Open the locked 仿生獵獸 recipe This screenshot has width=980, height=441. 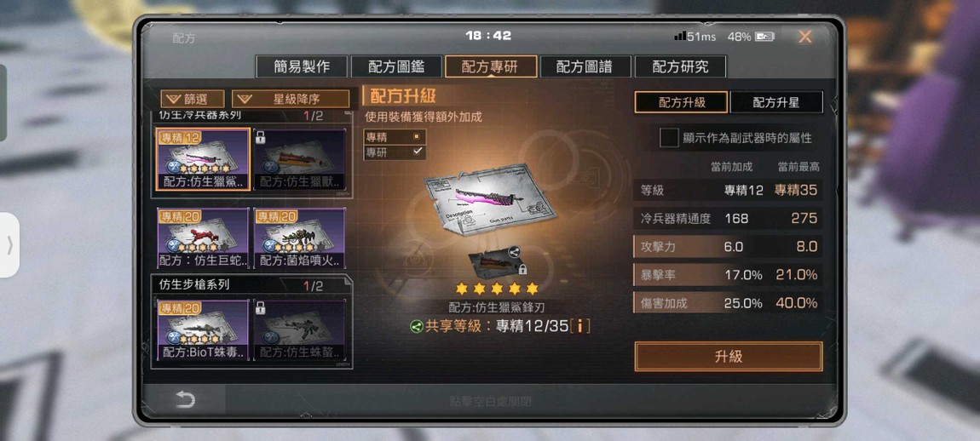click(299, 159)
